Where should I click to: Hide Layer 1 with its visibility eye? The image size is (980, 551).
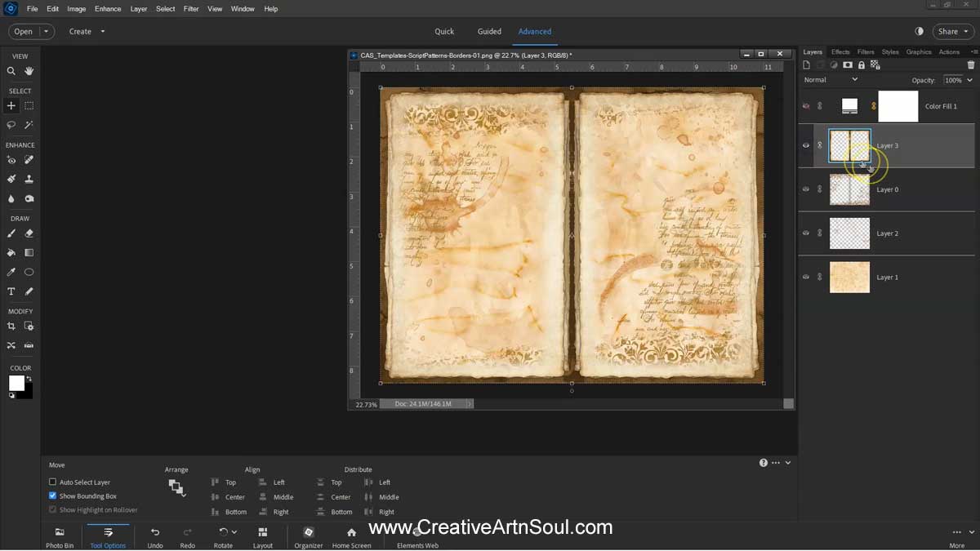click(x=805, y=277)
